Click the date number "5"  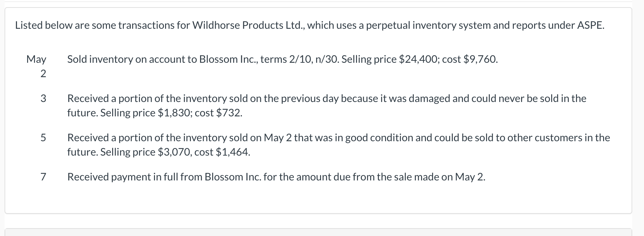click(43, 138)
